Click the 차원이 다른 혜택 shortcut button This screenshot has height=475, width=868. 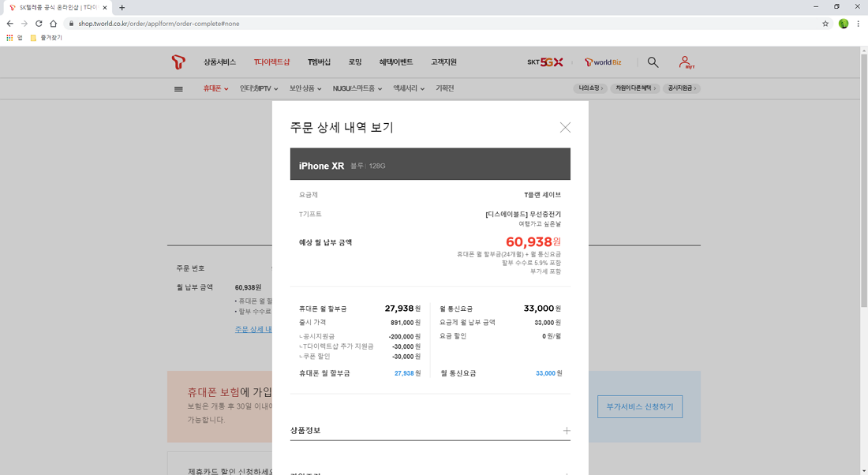pyautogui.click(x=635, y=88)
